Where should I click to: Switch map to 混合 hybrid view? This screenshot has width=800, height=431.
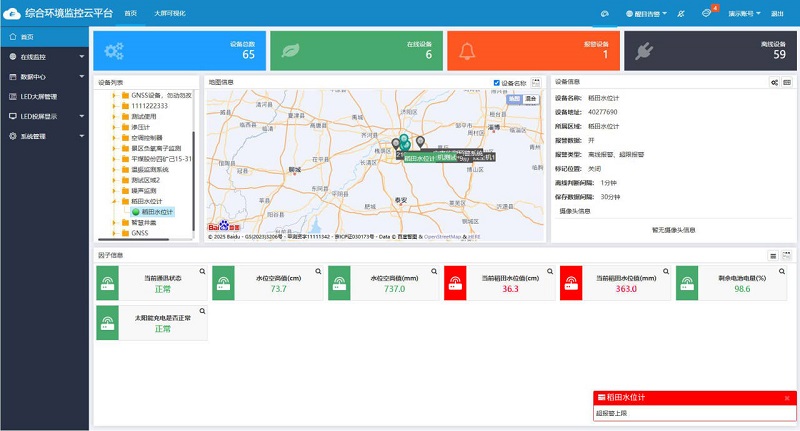pyautogui.click(x=530, y=99)
